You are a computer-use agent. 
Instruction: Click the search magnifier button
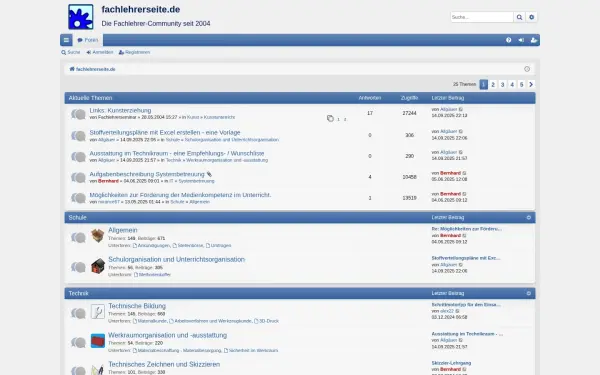pyautogui.click(x=519, y=17)
